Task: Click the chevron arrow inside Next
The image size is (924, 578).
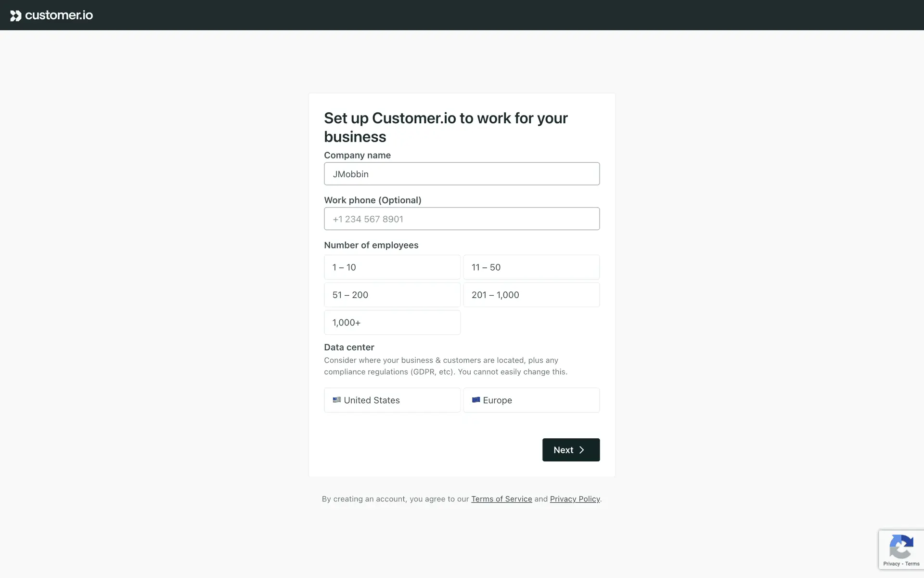Action: tap(582, 450)
